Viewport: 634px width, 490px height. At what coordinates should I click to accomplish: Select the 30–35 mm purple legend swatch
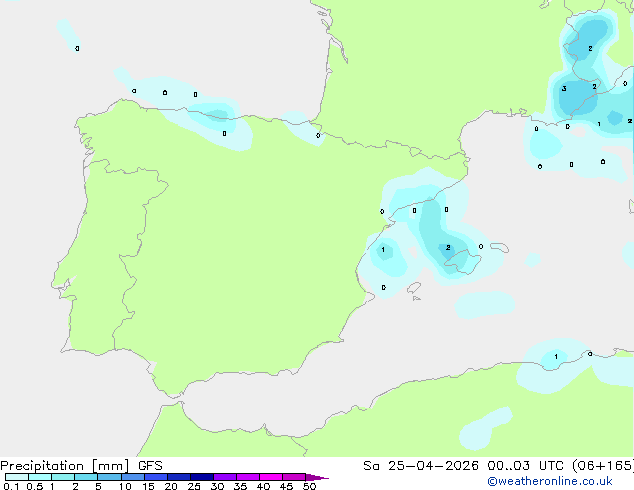(x=225, y=477)
